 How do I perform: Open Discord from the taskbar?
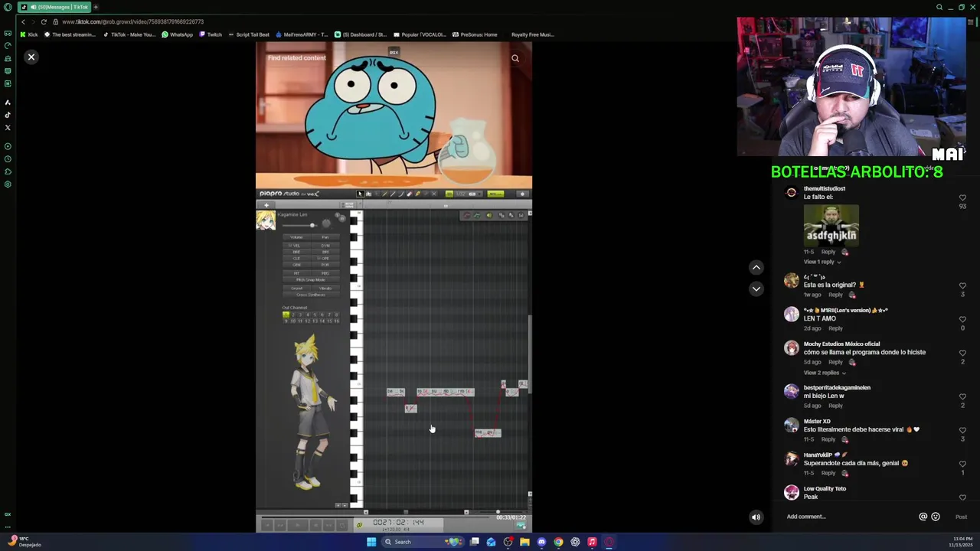pyautogui.click(x=541, y=542)
